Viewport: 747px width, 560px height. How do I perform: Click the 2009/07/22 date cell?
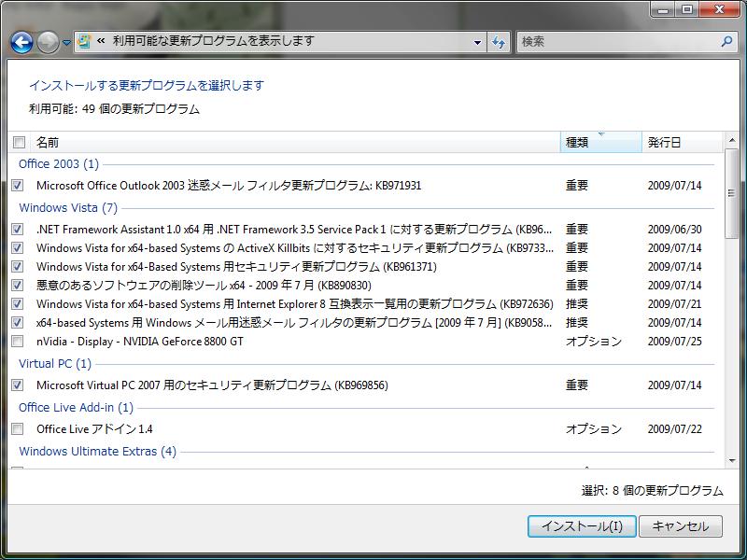674,429
